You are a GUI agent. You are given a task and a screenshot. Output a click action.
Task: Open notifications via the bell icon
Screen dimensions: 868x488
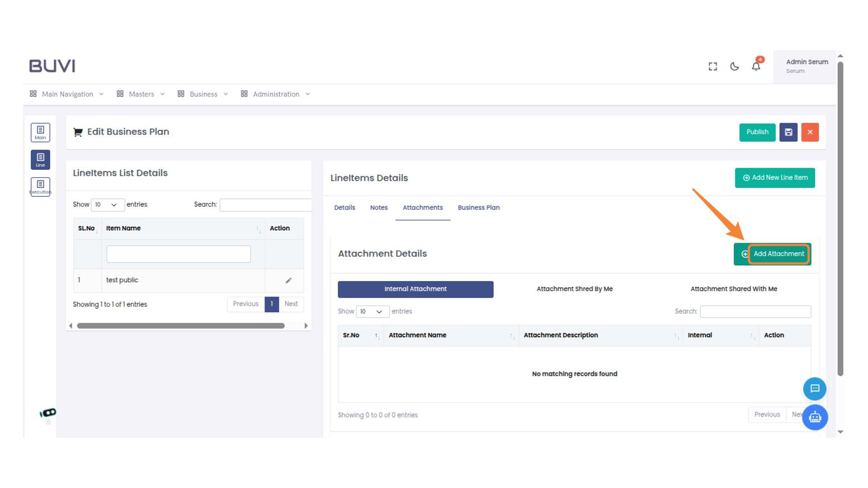click(755, 66)
